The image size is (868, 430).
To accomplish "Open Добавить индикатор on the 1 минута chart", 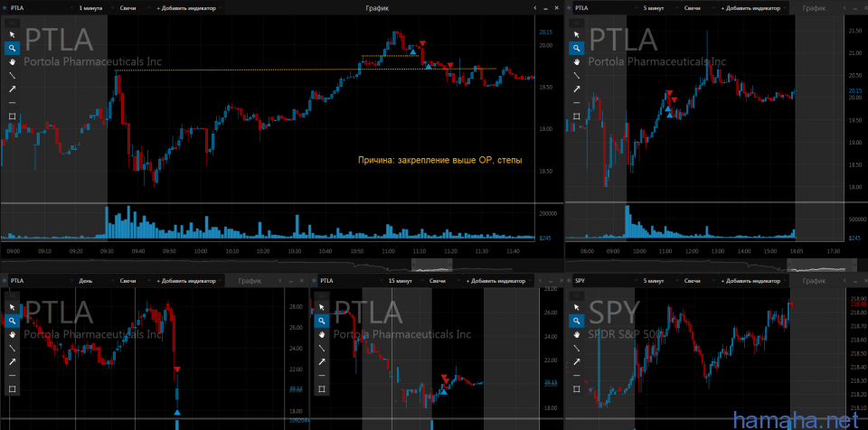I will click(x=187, y=8).
